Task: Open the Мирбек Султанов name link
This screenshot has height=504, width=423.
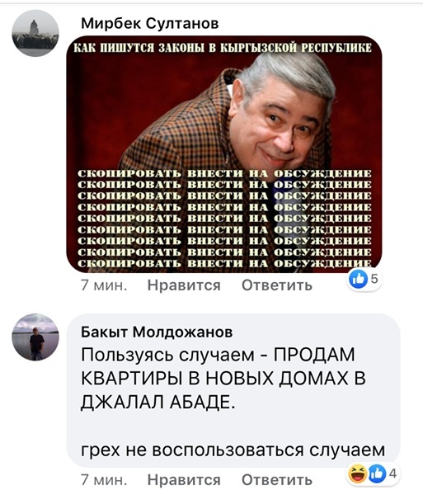Action: (x=150, y=23)
